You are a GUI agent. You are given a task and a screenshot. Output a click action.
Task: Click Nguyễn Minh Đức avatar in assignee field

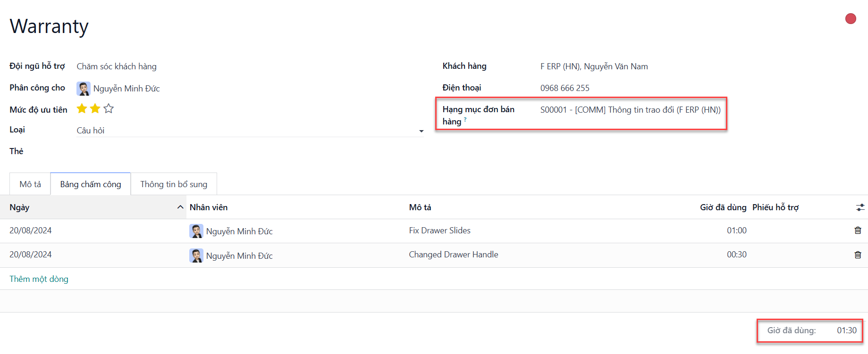84,89
